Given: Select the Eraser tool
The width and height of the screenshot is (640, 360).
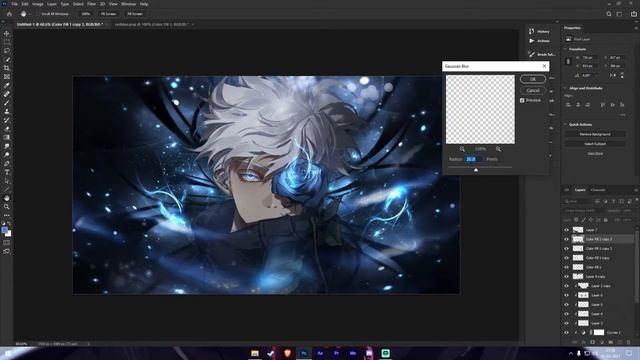Looking at the screenshot, I should pos(7,129).
